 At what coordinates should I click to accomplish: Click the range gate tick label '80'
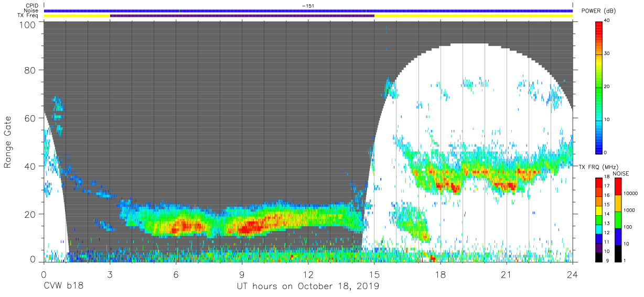(x=30, y=71)
